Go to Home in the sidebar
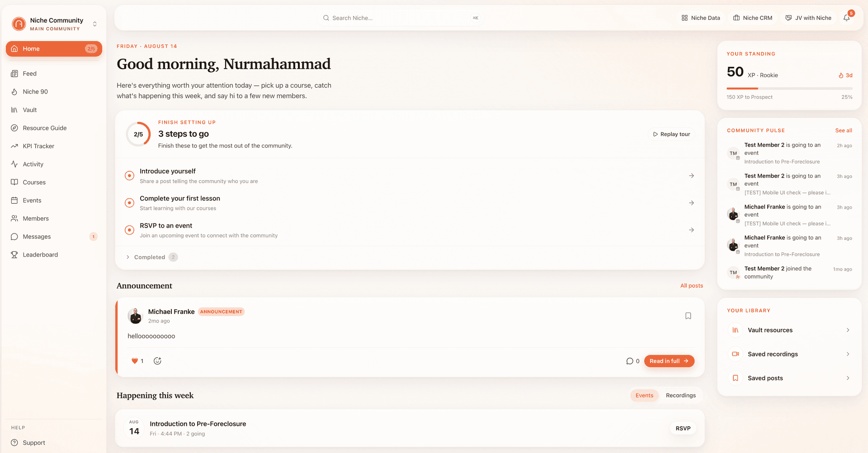868x453 pixels. pyautogui.click(x=54, y=49)
